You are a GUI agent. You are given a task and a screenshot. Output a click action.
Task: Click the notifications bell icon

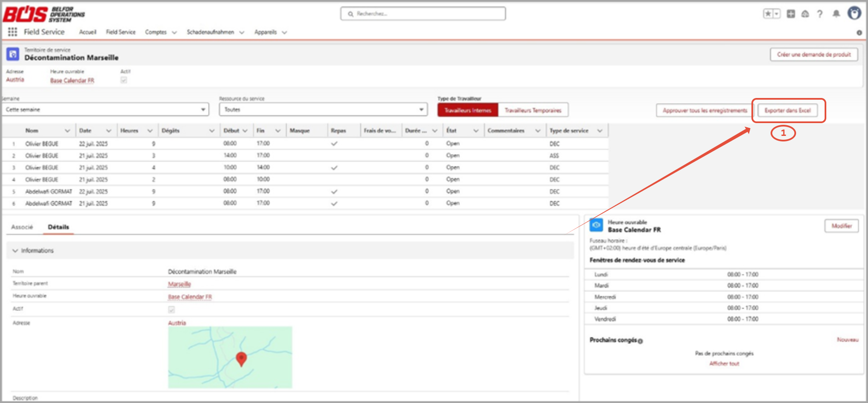tap(836, 14)
